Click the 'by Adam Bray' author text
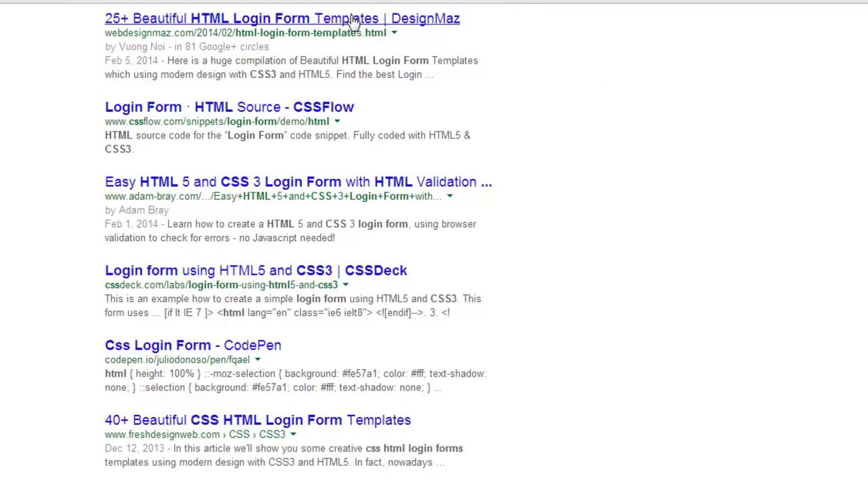 pos(137,210)
